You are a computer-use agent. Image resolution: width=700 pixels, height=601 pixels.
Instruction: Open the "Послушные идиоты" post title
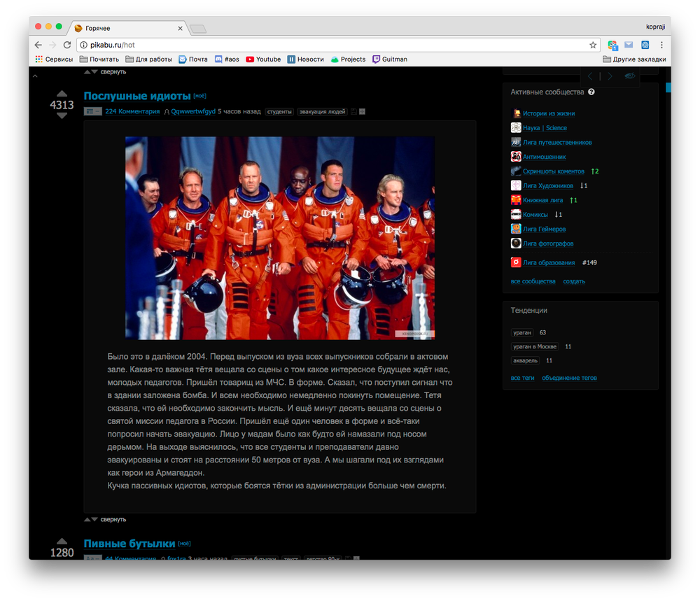point(137,96)
